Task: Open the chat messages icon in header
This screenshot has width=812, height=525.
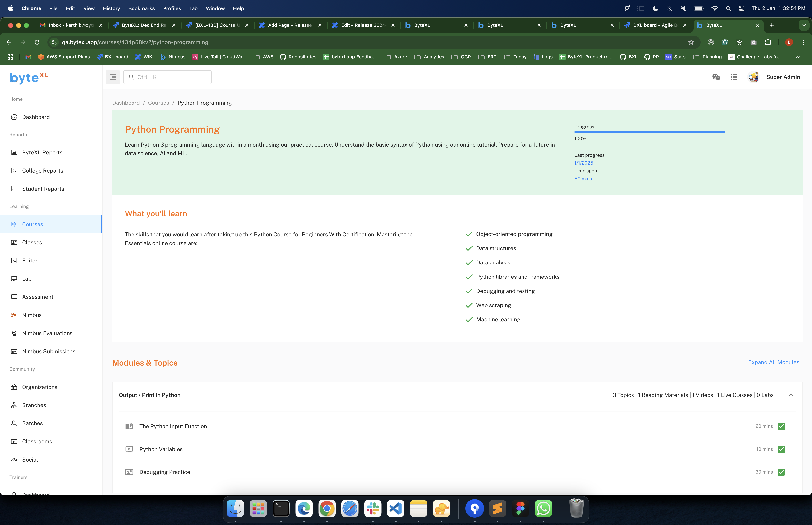Action: [716, 77]
